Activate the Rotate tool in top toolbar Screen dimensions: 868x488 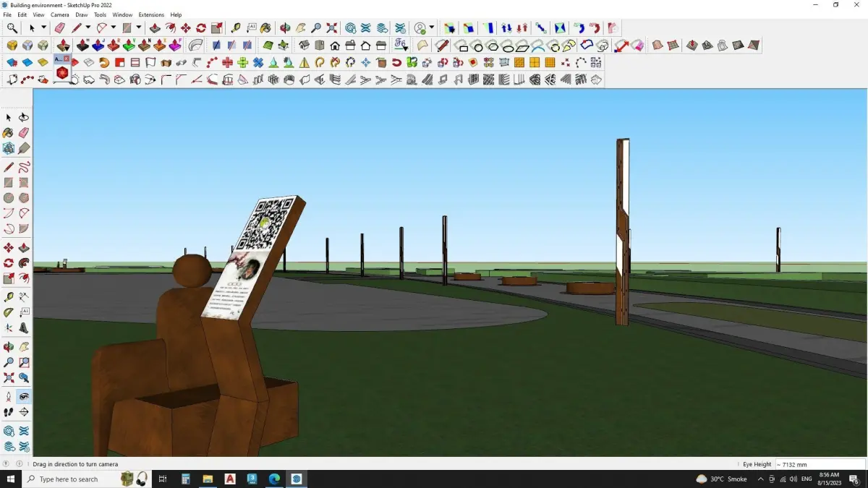pos(201,28)
